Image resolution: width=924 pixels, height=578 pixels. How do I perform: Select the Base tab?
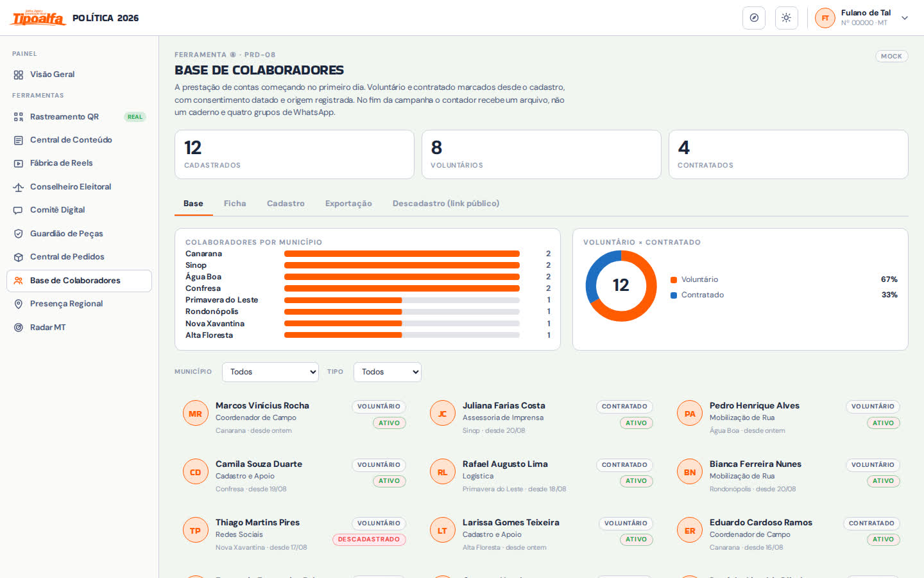pyautogui.click(x=193, y=204)
